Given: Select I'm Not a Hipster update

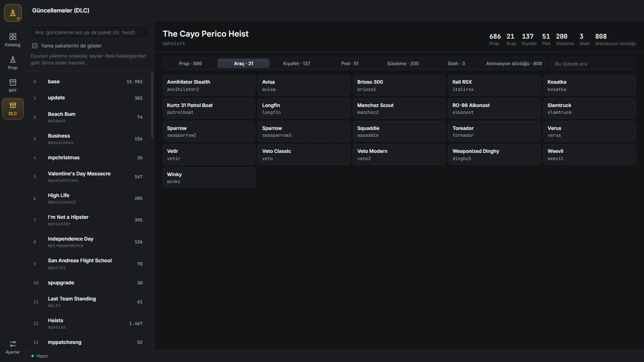Looking at the screenshot, I should pyautogui.click(x=88, y=220).
